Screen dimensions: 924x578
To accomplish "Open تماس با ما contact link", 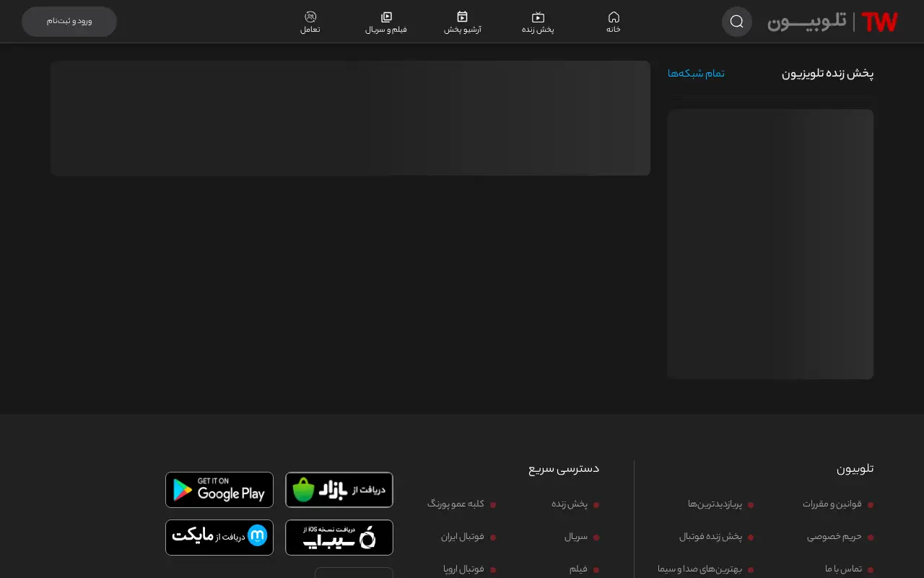I will (x=843, y=569).
